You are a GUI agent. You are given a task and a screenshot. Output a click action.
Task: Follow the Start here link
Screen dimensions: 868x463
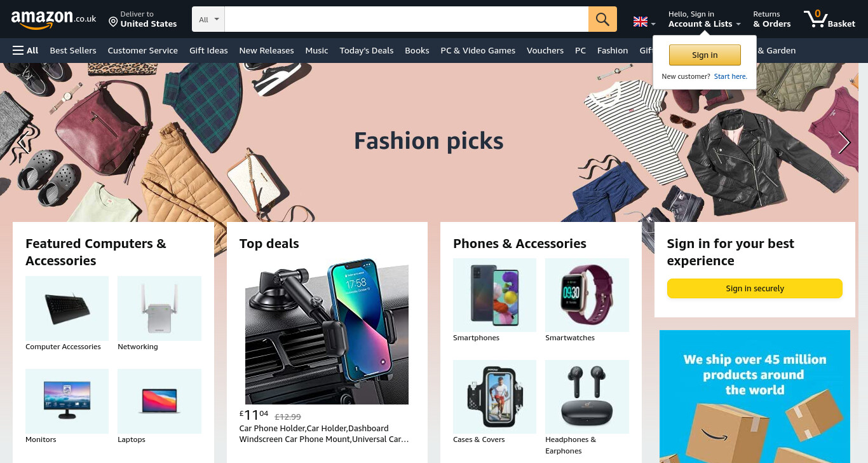(731, 76)
